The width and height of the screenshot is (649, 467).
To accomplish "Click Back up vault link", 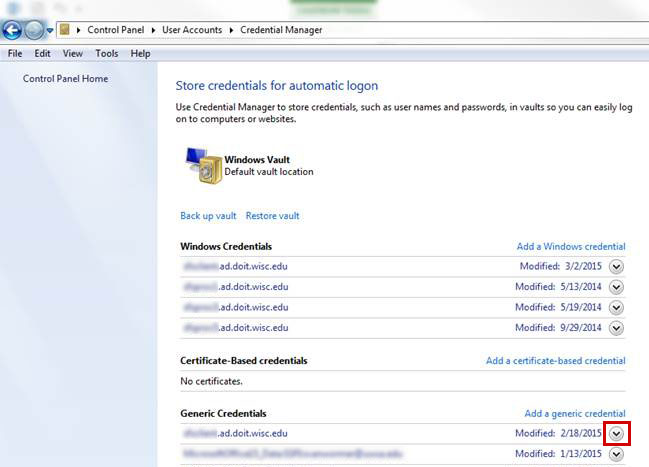I will click(x=208, y=216).
